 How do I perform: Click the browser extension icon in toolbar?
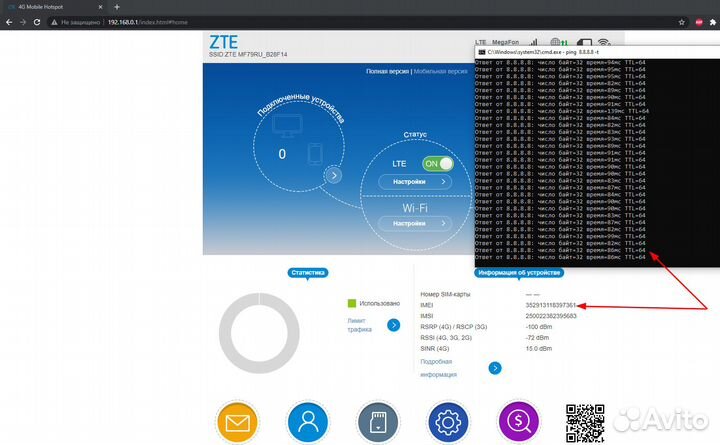point(684,20)
